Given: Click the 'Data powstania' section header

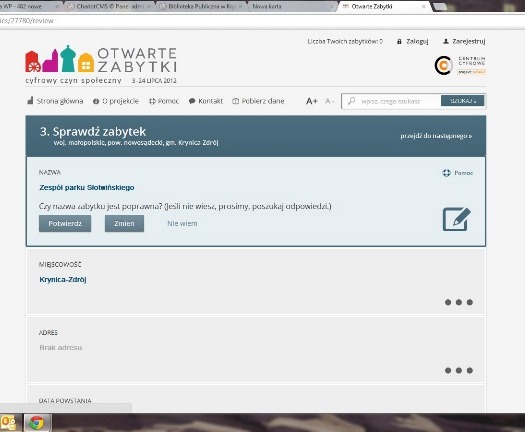Looking at the screenshot, I should pos(65,401).
